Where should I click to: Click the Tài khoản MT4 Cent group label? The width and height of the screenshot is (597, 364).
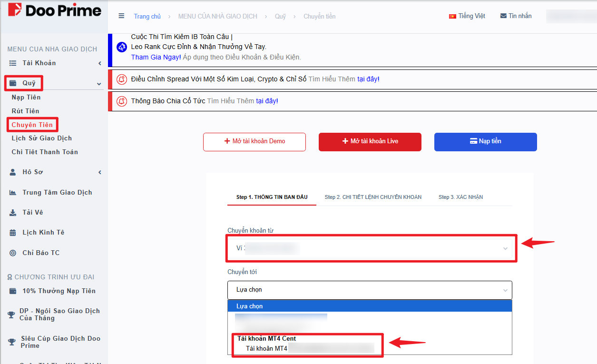pyautogui.click(x=266, y=339)
